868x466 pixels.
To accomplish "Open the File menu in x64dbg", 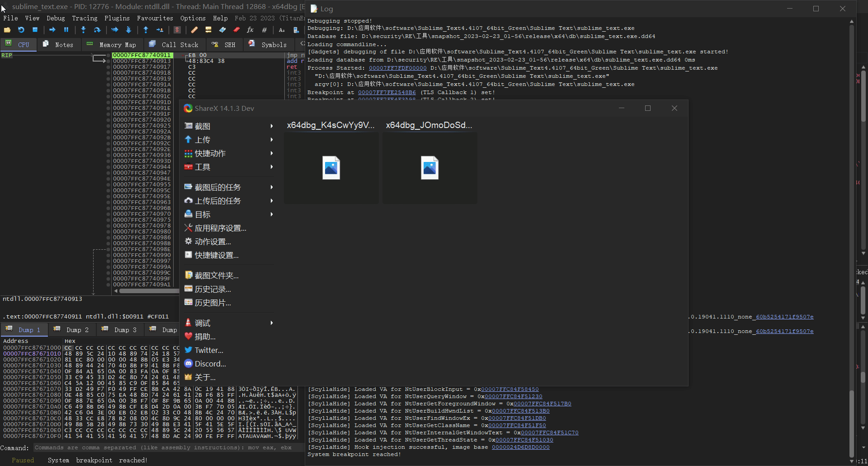I will pyautogui.click(x=10, y=18).
